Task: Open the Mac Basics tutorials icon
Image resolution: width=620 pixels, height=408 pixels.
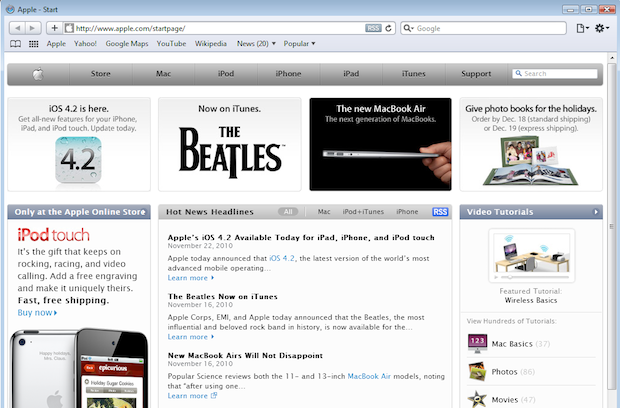Action: pos(477,343)
